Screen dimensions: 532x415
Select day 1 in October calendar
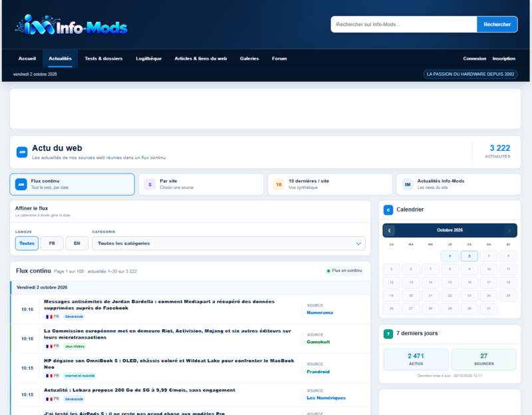click(450, 256)
